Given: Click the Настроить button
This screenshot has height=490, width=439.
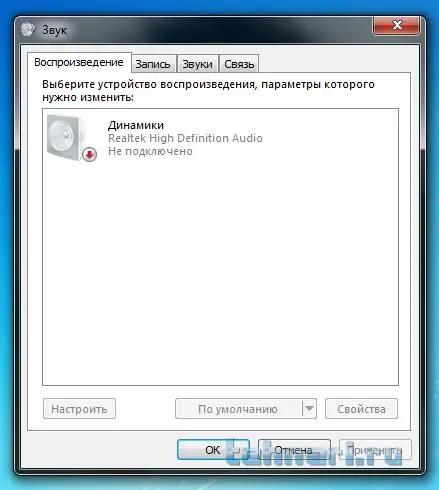Looking at the screenshot, I should coord(79,409).
